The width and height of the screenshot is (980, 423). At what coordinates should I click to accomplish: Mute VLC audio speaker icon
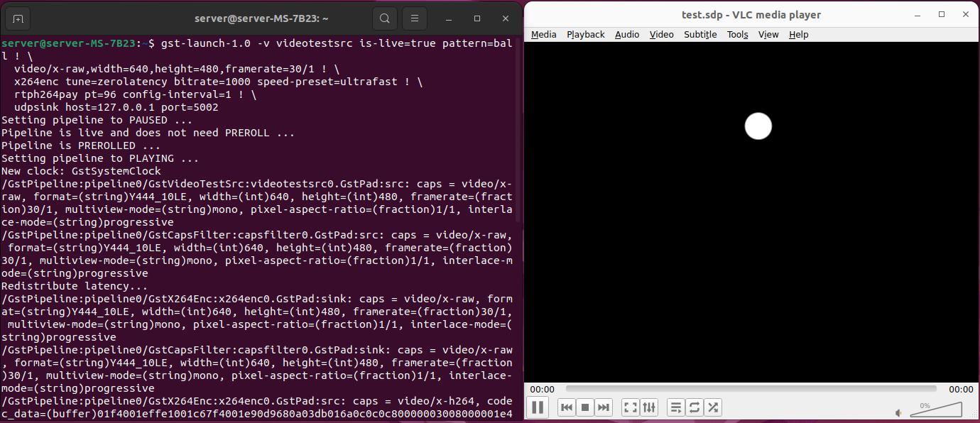tap(898, 412)
